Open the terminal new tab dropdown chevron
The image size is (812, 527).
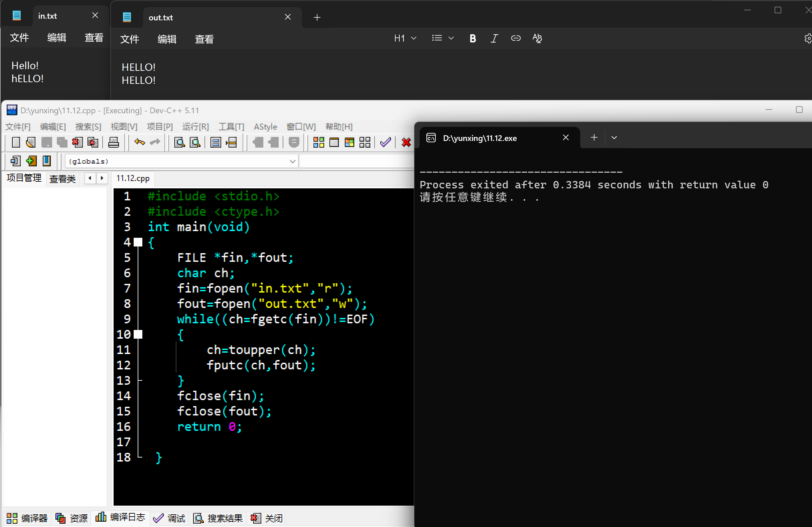pyautogui.click(x=614, y=138)
